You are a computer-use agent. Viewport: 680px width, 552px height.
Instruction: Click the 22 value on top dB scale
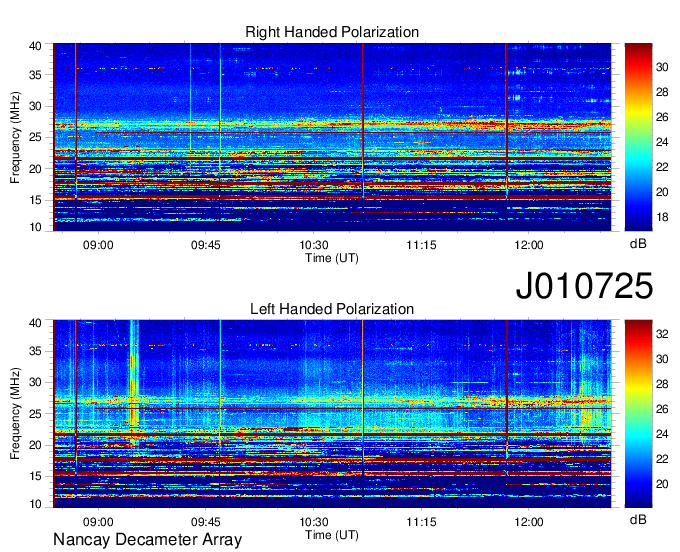coord(662,167)
